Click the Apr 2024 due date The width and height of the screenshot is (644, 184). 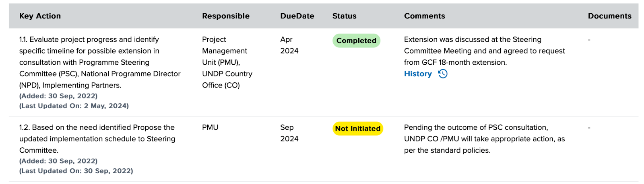(289, 45)
